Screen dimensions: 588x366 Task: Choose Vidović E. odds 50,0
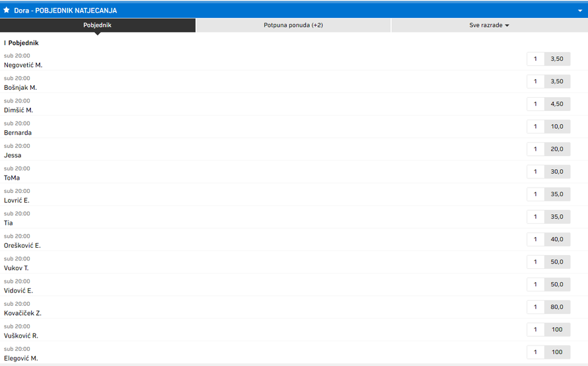point(556,284)
